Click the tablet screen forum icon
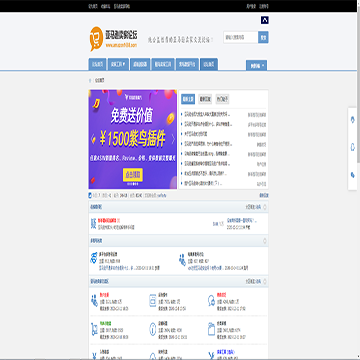 tap(153, 301)
